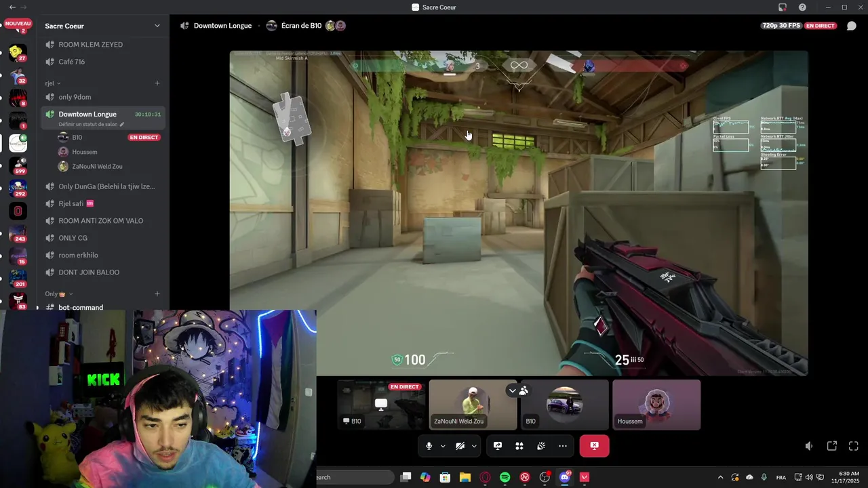Screen dimensions: 868x488
Task: Join room erkhilo voice channel
Action: click(102, 255)
